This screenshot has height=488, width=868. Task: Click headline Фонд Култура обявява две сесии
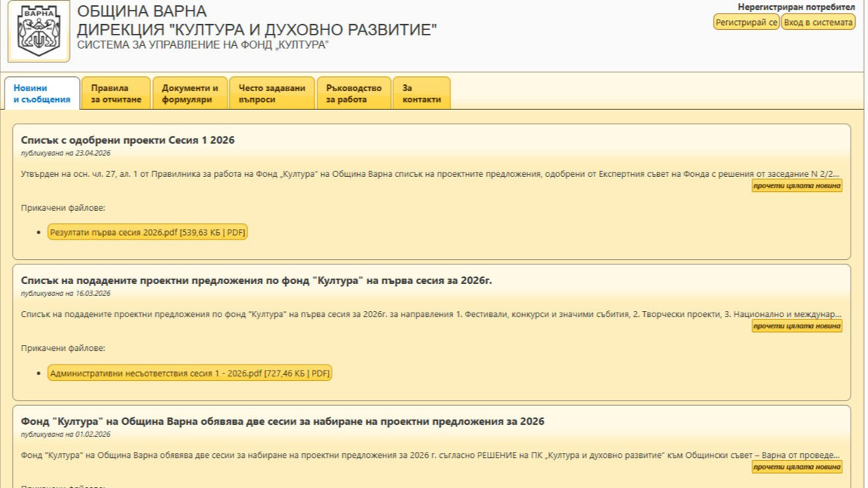[x=283, y=422]
